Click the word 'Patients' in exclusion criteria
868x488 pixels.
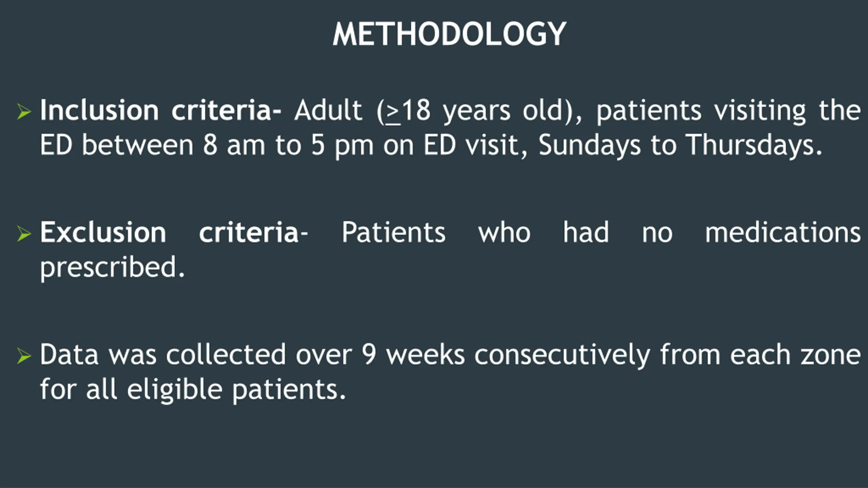pos(393,232)
